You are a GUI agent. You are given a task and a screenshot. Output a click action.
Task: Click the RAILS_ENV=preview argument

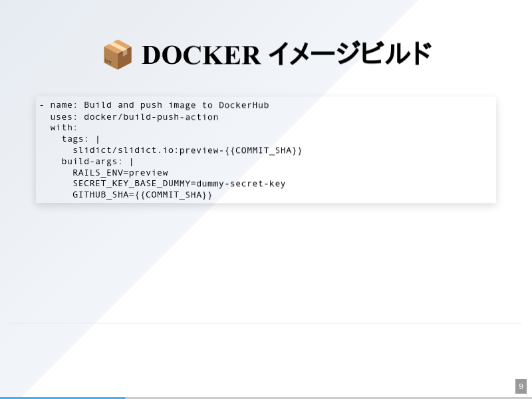(120, 172)
